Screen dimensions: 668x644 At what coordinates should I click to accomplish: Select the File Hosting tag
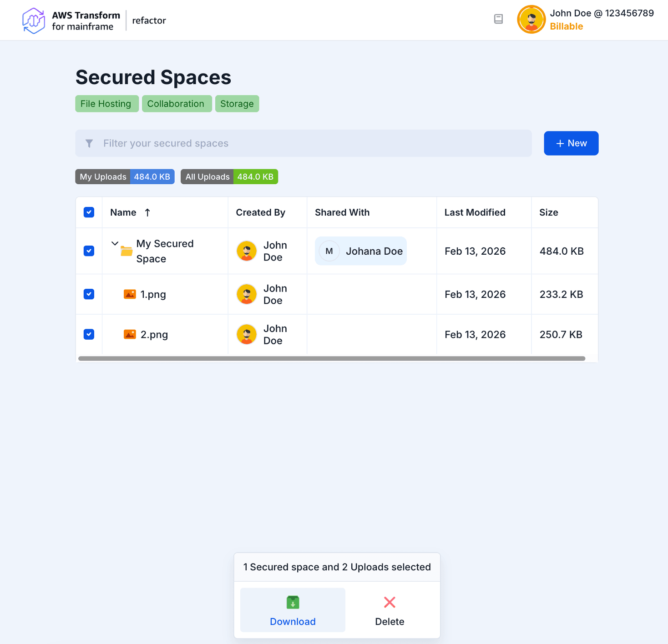(106, 104)
